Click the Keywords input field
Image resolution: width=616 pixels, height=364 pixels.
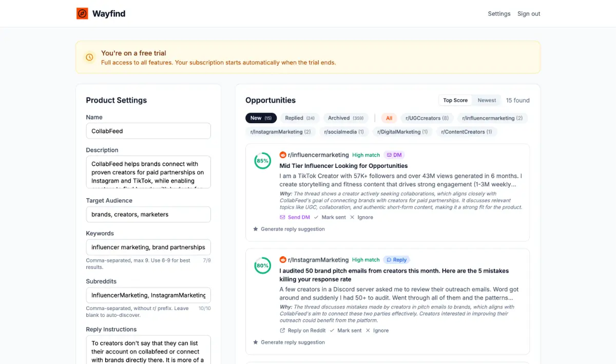pos(148,247)
